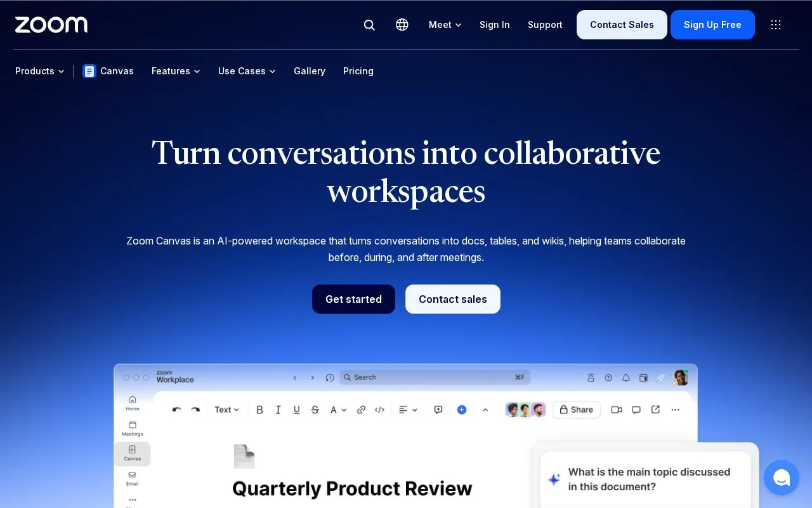Viewport: 812px width, 508px height.
Task: Expand the Use Cases dropdown
Action: (247, 71)
